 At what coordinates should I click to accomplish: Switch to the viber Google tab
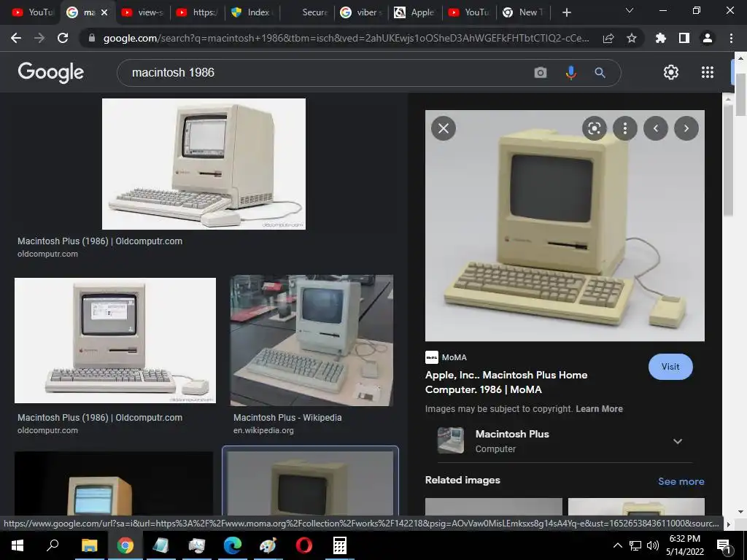click(361, 12)
